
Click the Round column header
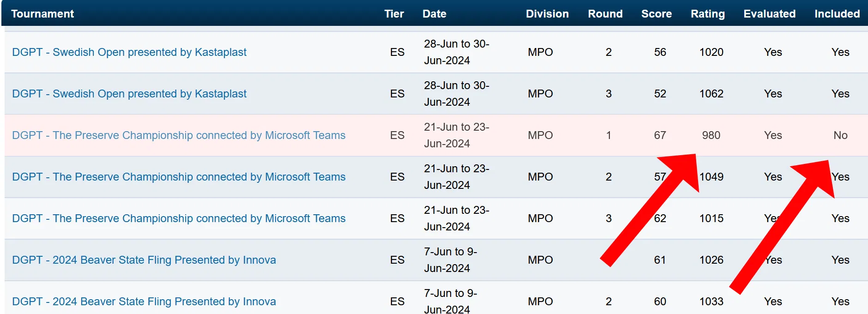coord(605,14)
